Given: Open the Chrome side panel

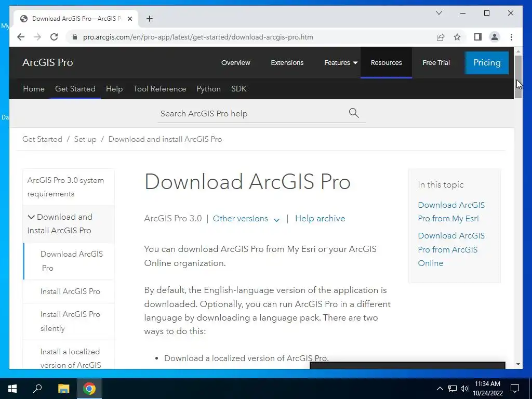Looking at the screenshot, I should coord(478,37).
